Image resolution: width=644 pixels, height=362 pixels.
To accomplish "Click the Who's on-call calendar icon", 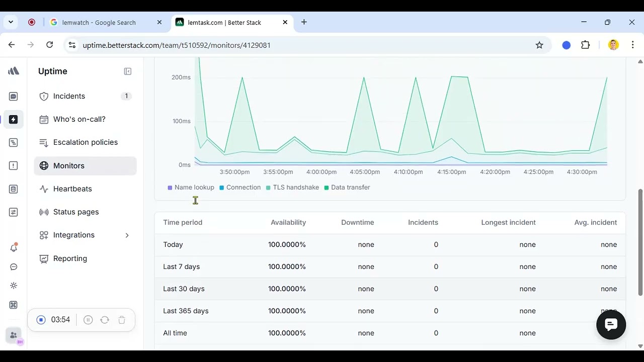I will [44, 119].
